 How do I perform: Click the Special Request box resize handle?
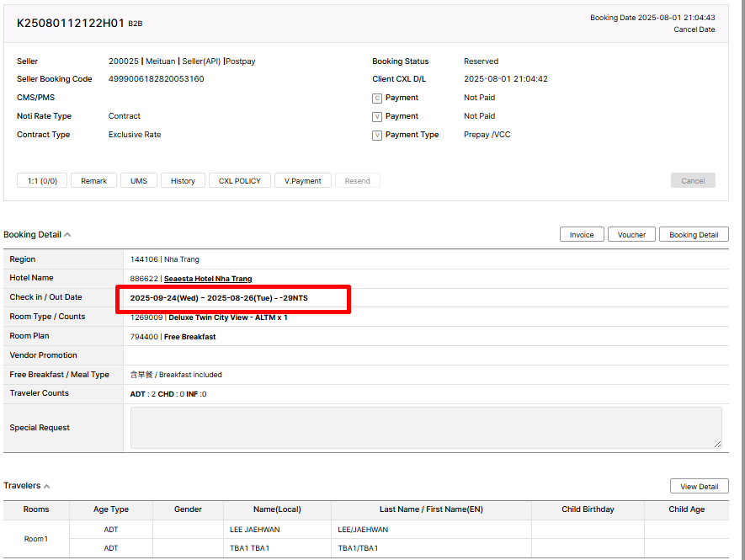717,444
